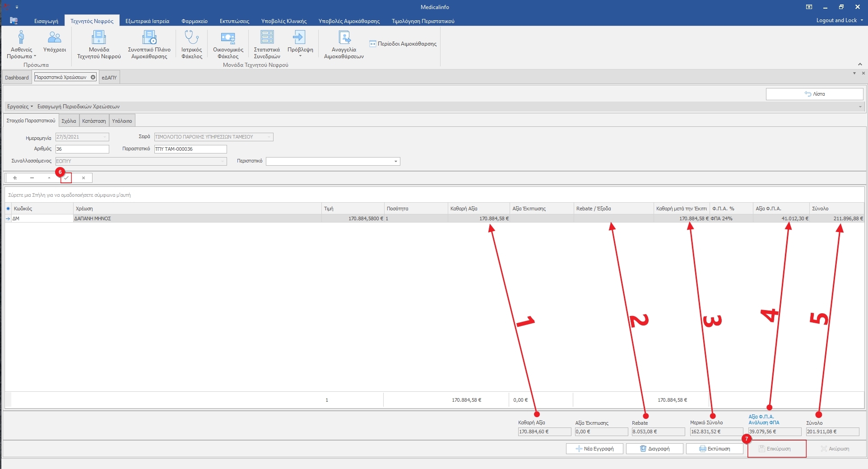Open Ασθενείς Πρόσωπα ribbon icon

pyautogui.click(x=21, y=38)
